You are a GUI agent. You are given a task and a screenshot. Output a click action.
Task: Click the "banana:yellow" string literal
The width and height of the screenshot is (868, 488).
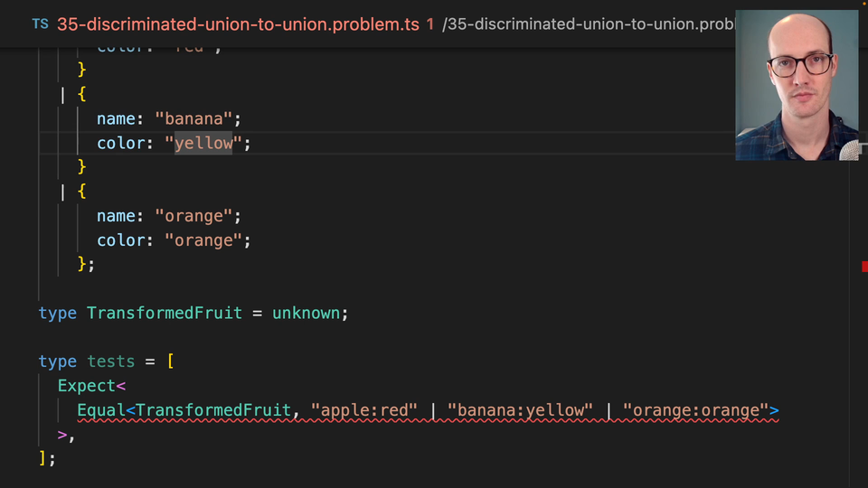point(520,410)
